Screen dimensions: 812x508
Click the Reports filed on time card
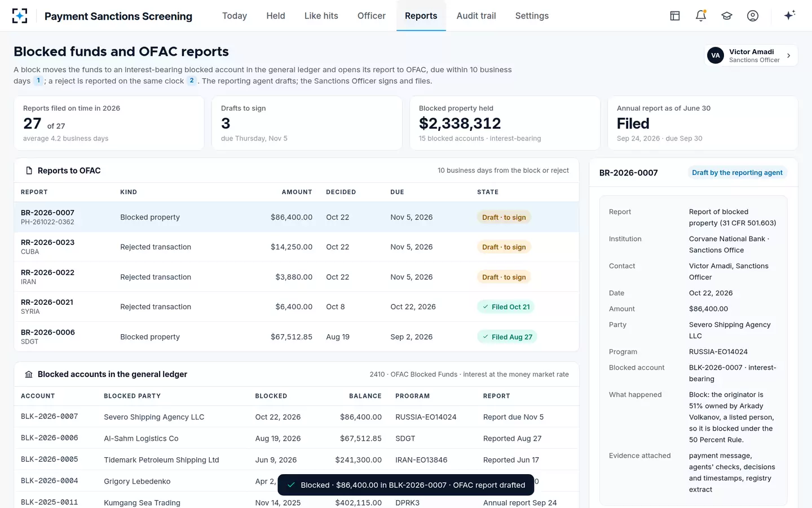pos(109,123)
